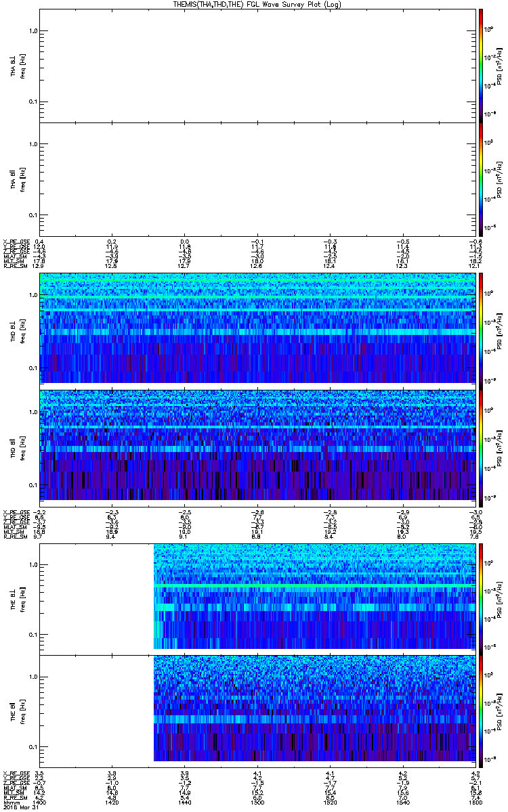Screen dimensions: 508x812
Task: Click the 1.0 frequency tick on THA B-parallel
Action: (33, 144)
